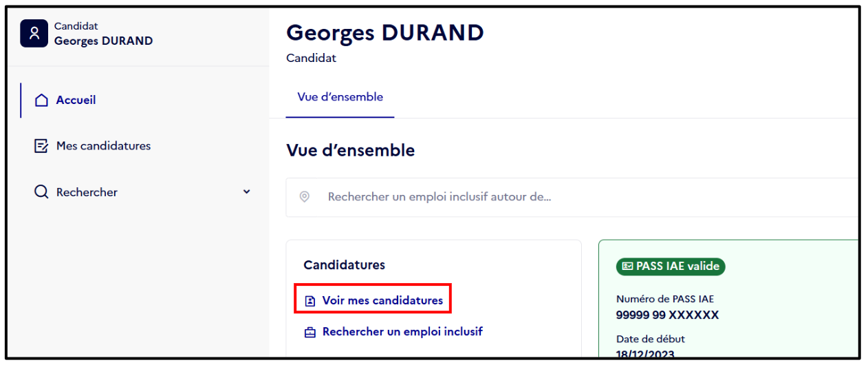The height and width of the screenshot is (365, 868).
Task: Click the briefcase icon beside Rechercher un emploi inclusif
Action: pyautogui.click(x=310, y=332)
